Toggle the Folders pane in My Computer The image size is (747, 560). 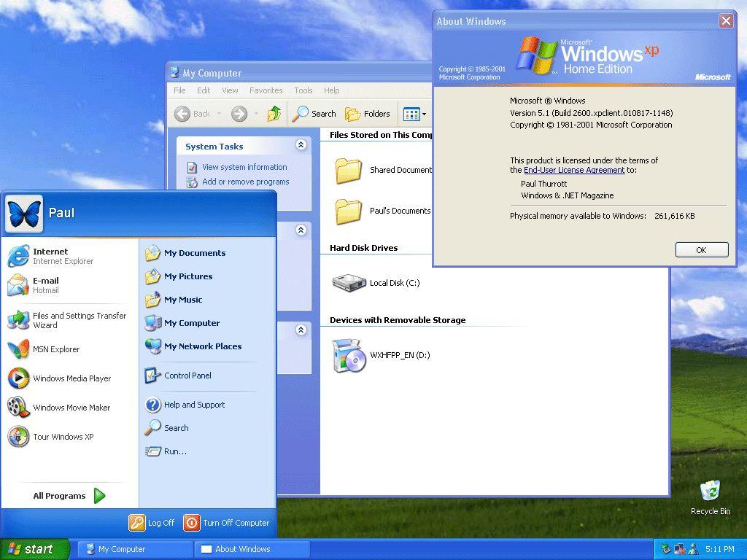tap(368, 114)
